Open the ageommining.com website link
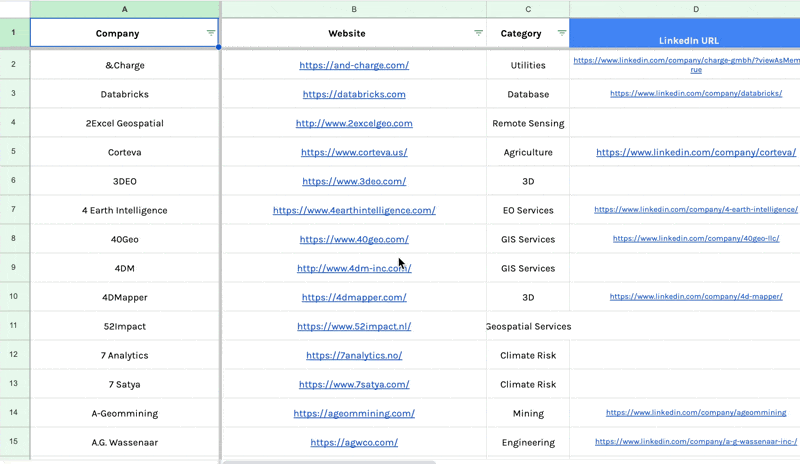Image resolution: width=800 pixels, height=464 pixels. [x=354, y=413]
